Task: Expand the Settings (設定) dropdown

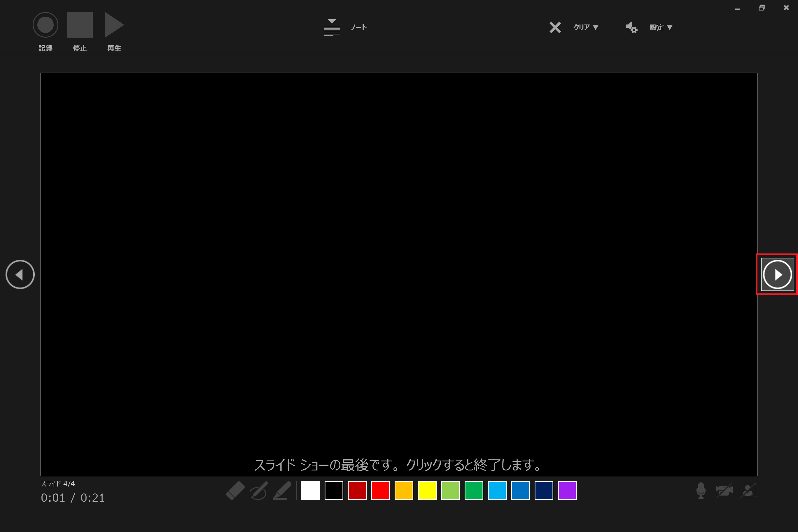Action: pos(661,27)
